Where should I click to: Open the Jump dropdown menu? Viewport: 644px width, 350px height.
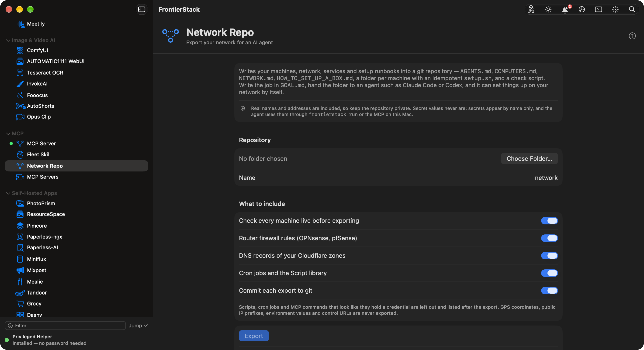(x=138, y=326)
